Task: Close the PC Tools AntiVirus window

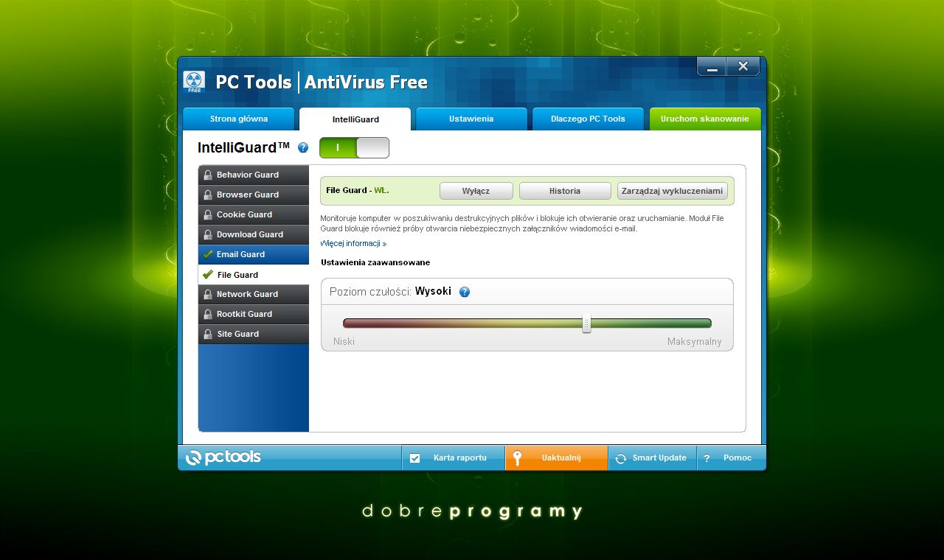Action: (743, 66)
